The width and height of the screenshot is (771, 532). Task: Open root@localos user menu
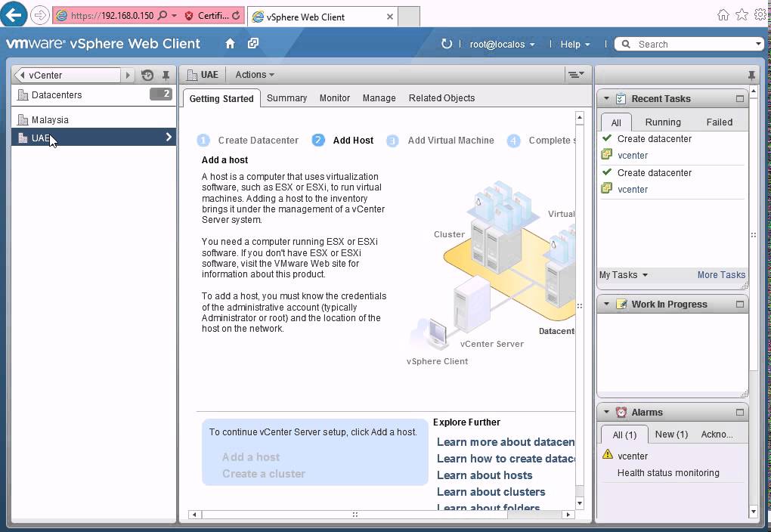pos(502,45)
